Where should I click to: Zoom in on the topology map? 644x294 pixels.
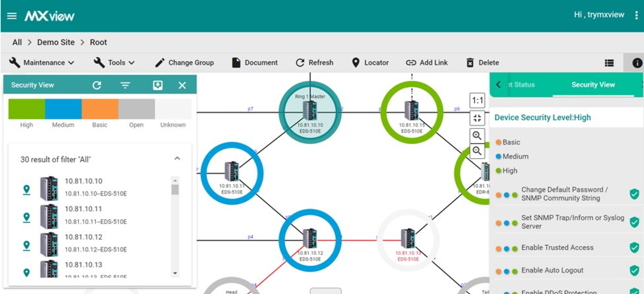coord(477,135)
